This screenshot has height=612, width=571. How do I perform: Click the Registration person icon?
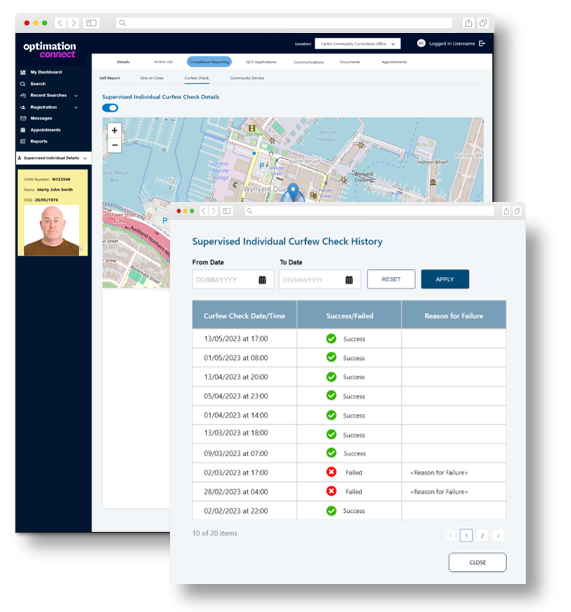[23, 107]
